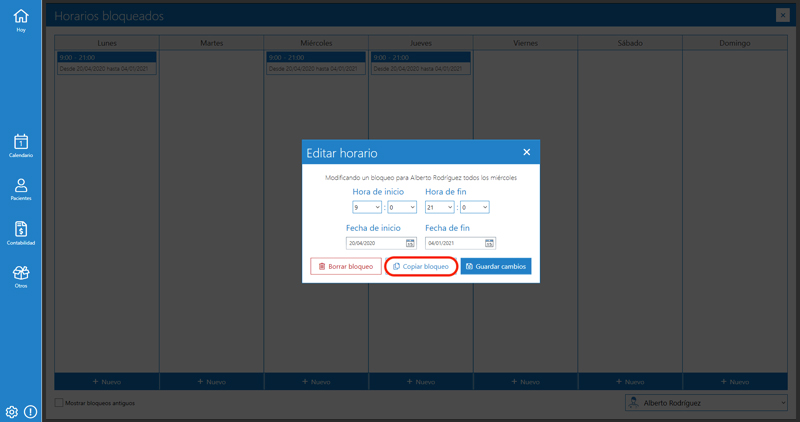800x422 pixels.
Task: Click Borrar bloqueo button
Action: coord(346,267)
